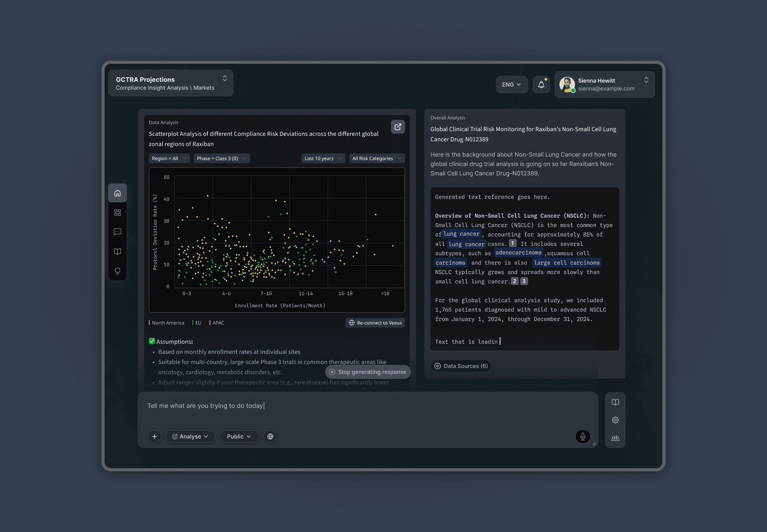Click Re-connect to Veeva button
Image resolution: width=767 pixels, height=532 pixels.
click(x=375, y=323)
